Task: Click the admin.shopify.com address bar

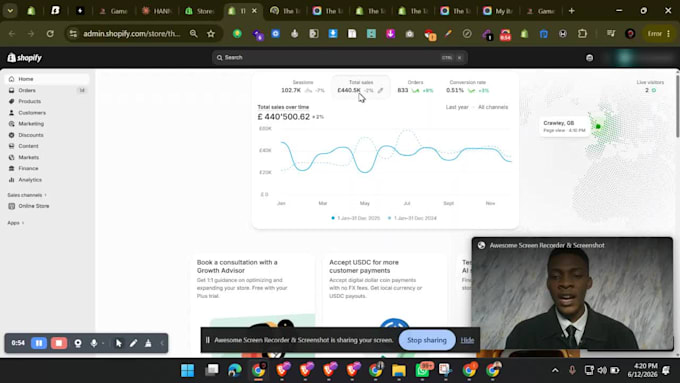Action: [x=131, y=33]
